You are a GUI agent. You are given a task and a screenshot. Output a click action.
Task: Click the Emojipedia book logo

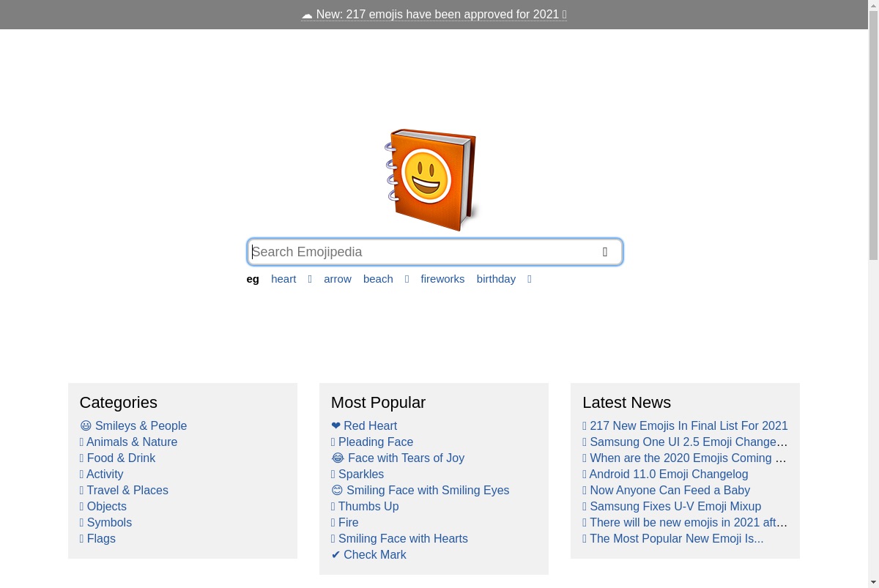point(431,179)
